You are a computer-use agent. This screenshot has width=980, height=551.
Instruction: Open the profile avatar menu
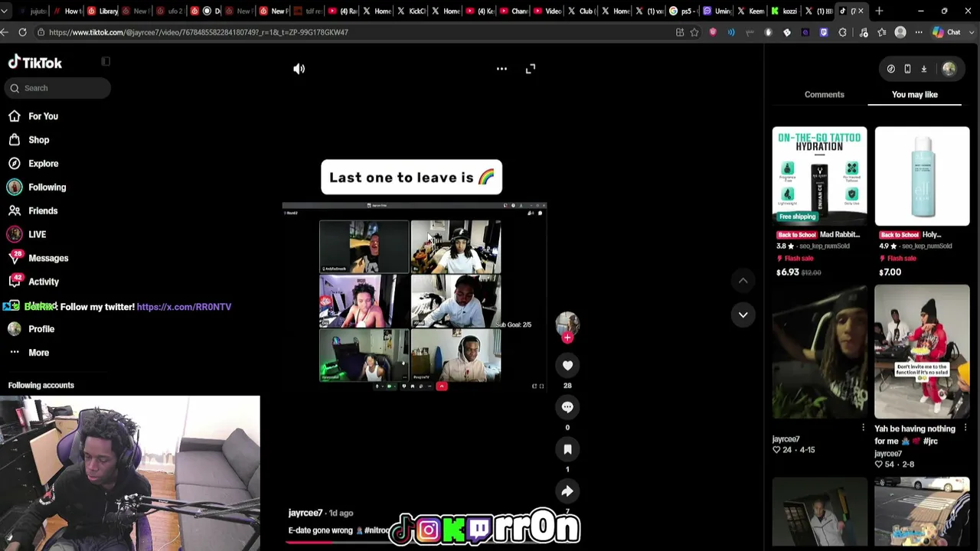949,69
